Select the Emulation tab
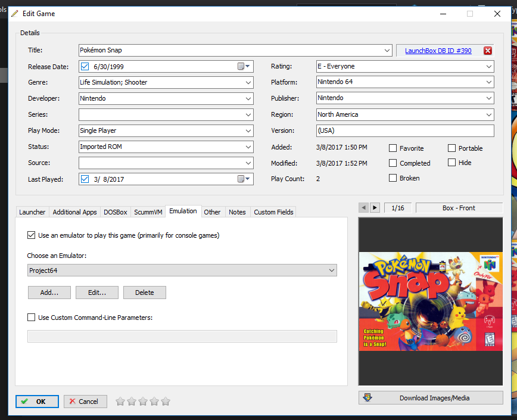 coord(183,211)
